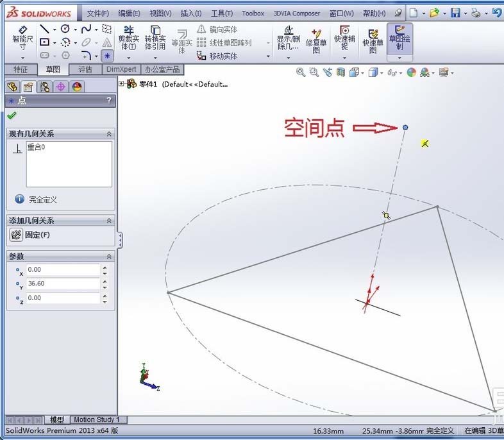Image resolution: width=504 pixels, height=440 pixels.
Task: Click the 剪裁实体 trim entities tool
Action: coord(128,38)
